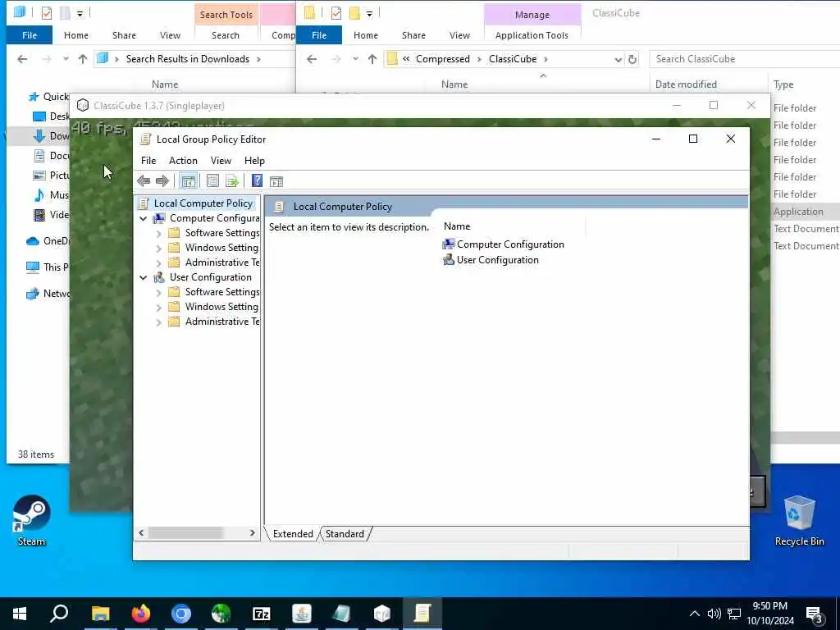Click the Show/Hide Action Pane toolbar icon
The width and height of the screenshot is (840, 630).
[276, 181]
